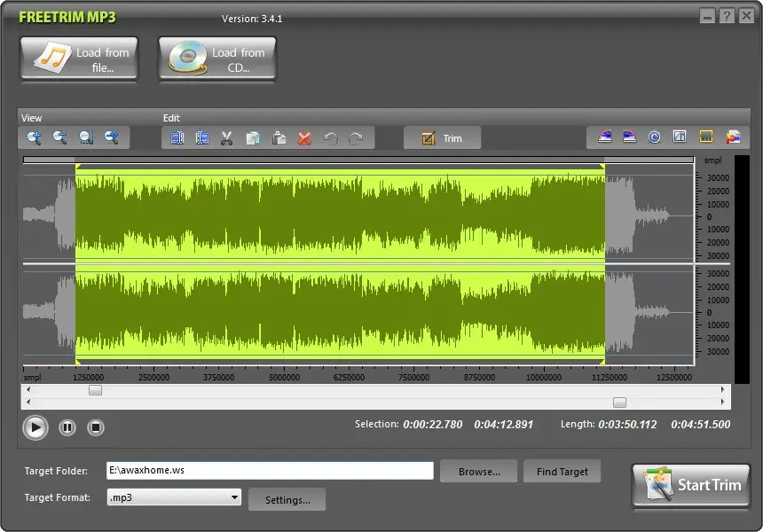Click the lower scrollbar left arrow
763x532 pixels.
pos(28,402)
